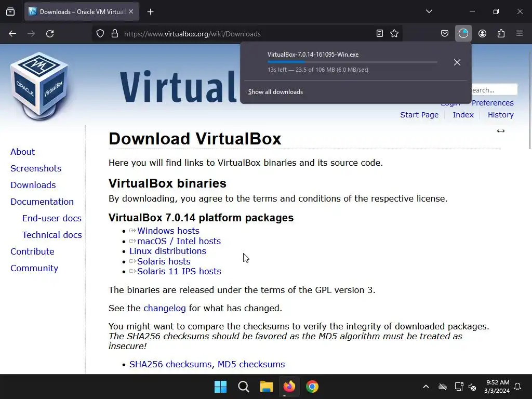This screenshot has width=532, height=399.
Task: Click the virtualbox.org URL address field
Action: 248,34
